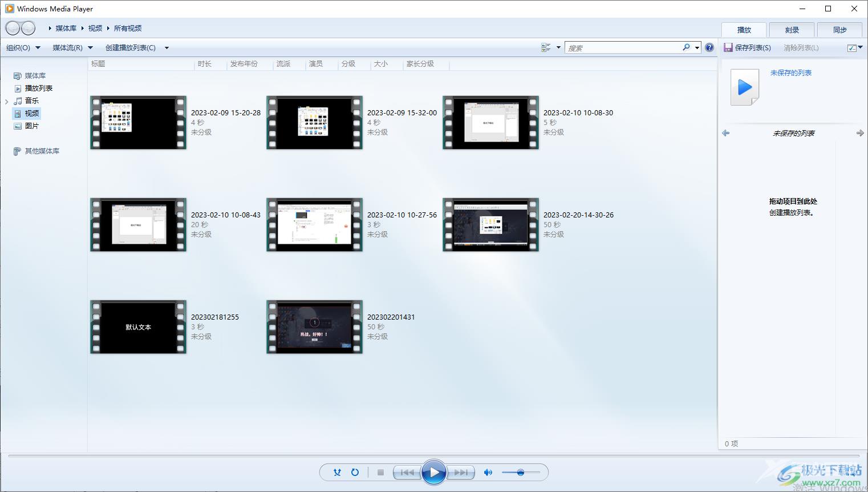This screenshot has height=492, width=868.
Task: Click the Stop playback button
Action: (x=380, y=472)
